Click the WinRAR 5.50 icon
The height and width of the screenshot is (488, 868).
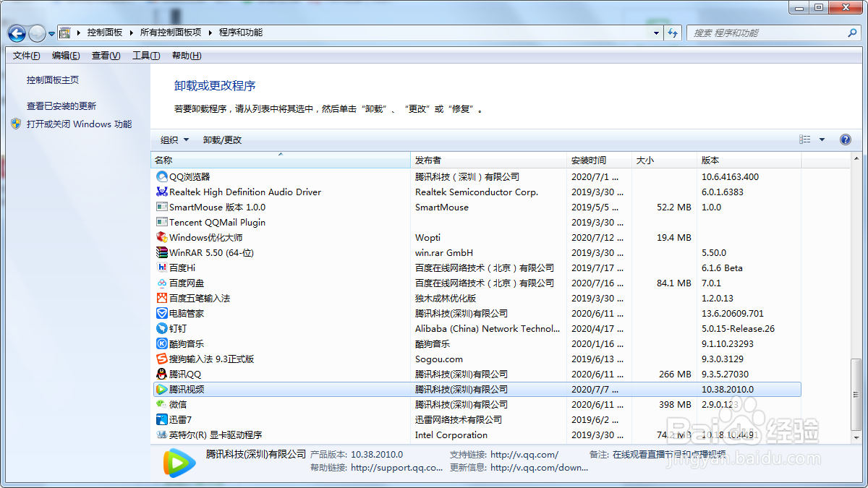pos(162,252)
